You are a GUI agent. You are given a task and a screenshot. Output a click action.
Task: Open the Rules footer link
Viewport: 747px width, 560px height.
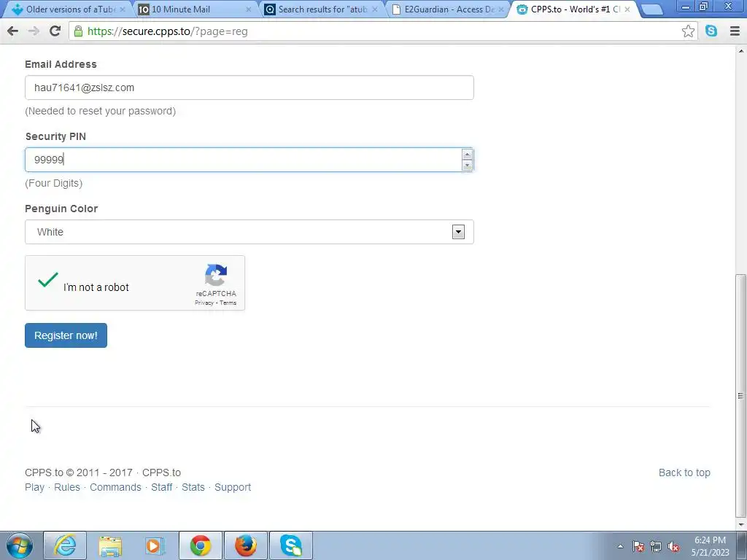(x=67, y=487)
